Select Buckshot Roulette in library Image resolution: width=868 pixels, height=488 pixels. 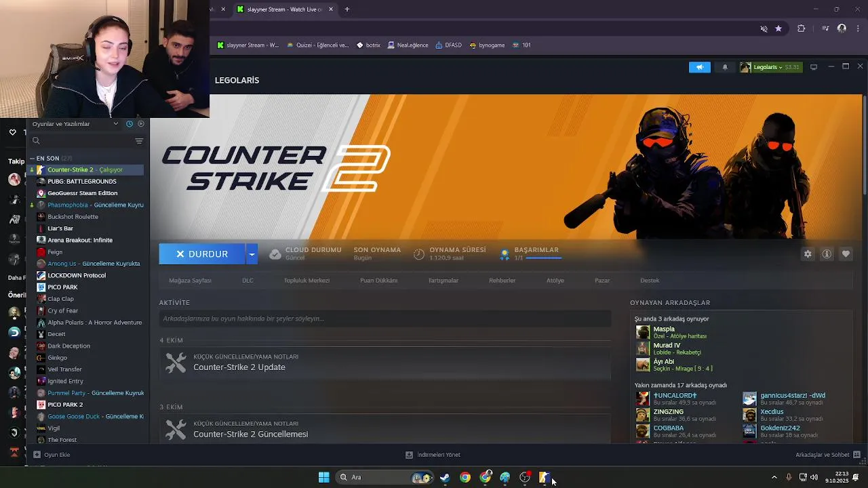pos(85,217)
